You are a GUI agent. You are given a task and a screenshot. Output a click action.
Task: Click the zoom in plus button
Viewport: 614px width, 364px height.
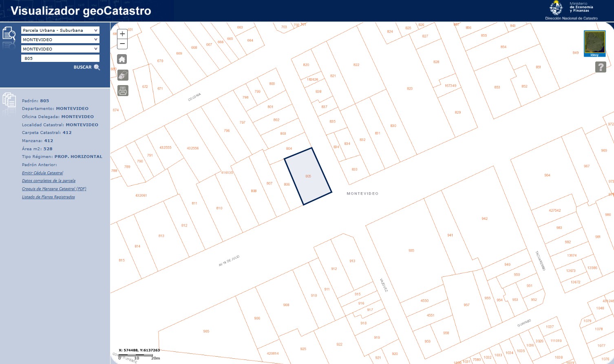pos(122,34)
